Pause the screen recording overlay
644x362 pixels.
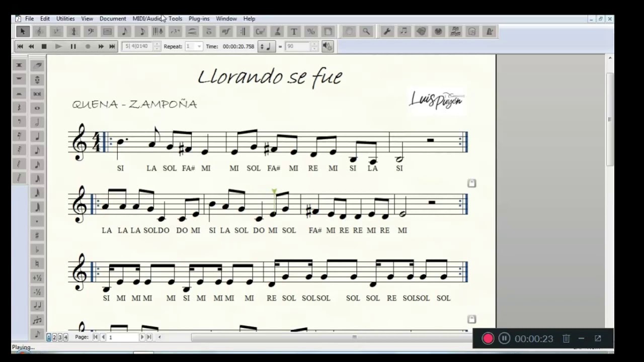point(504,338)
